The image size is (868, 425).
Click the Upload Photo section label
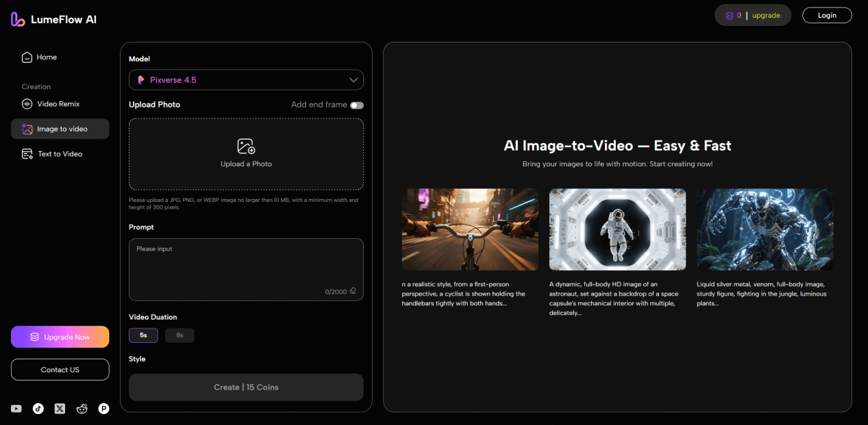[155, 105]
